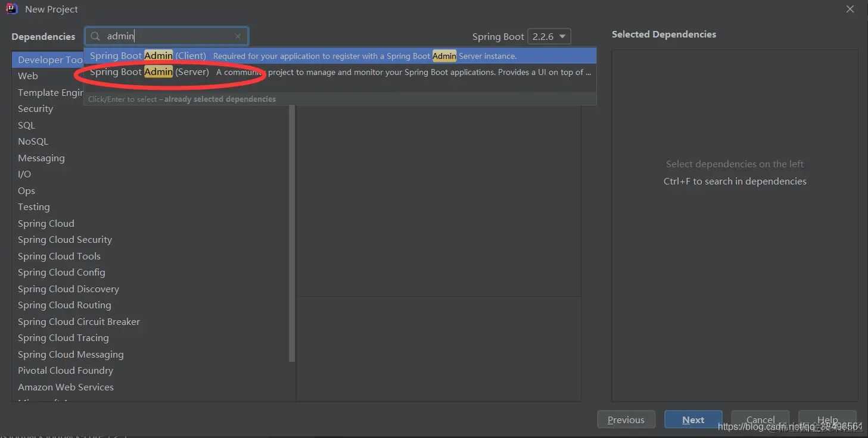Close the New Project dialog
The height and width of the screenshot is (438, 868).
851,9
